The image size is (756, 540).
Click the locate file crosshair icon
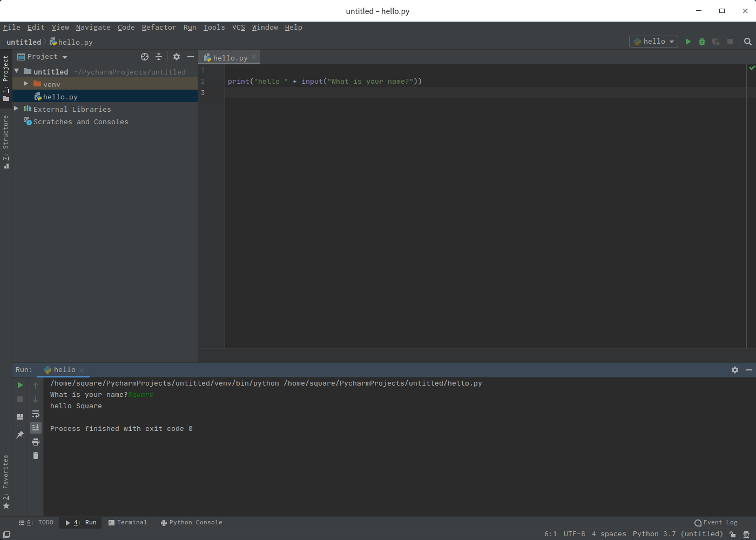145,57
